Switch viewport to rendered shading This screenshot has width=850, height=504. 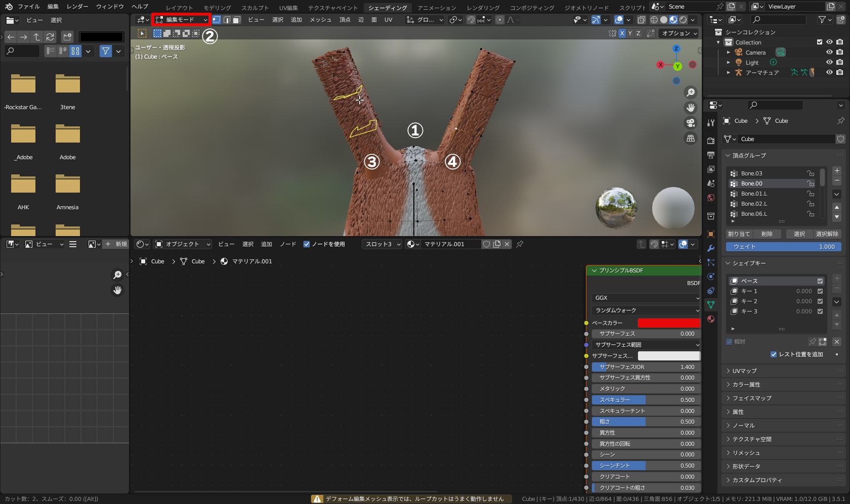point(683,20)
